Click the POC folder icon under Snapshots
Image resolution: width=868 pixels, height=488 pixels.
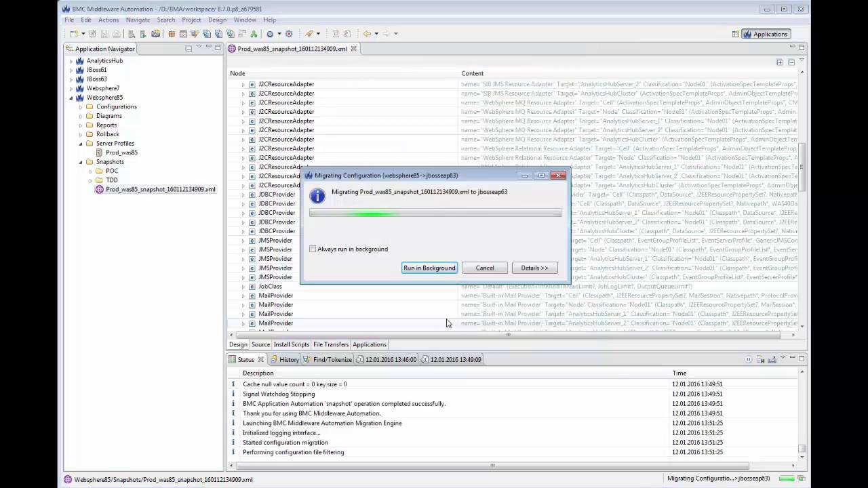coord(99,171)
